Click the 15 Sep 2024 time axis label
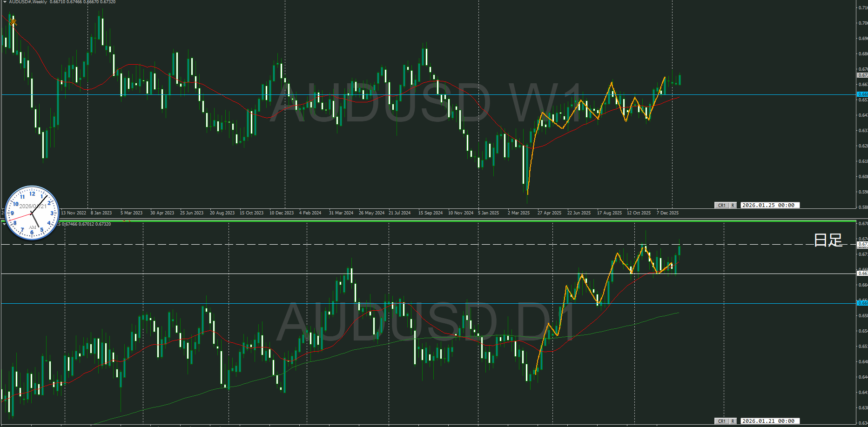The width and height of the screenshot is (868, 427). (430, 213)
